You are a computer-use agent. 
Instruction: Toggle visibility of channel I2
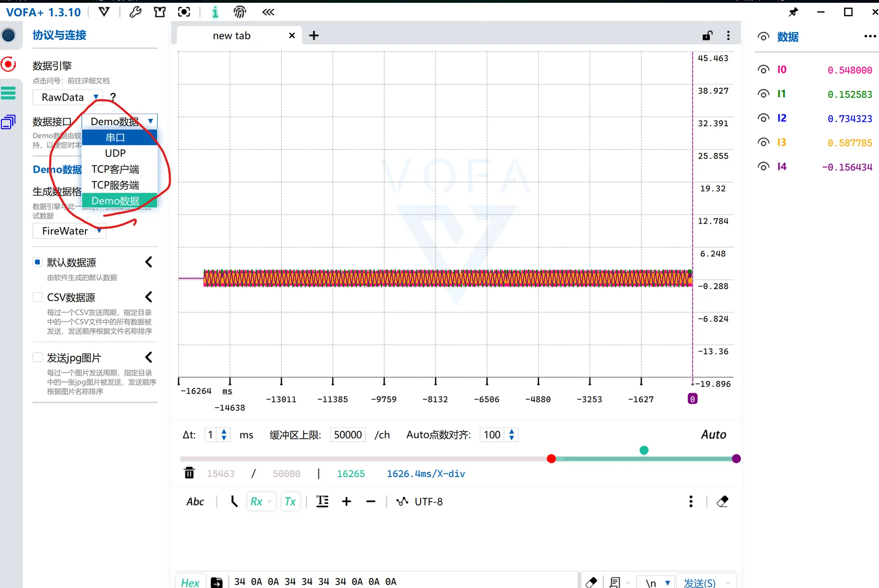coord(763,118)
